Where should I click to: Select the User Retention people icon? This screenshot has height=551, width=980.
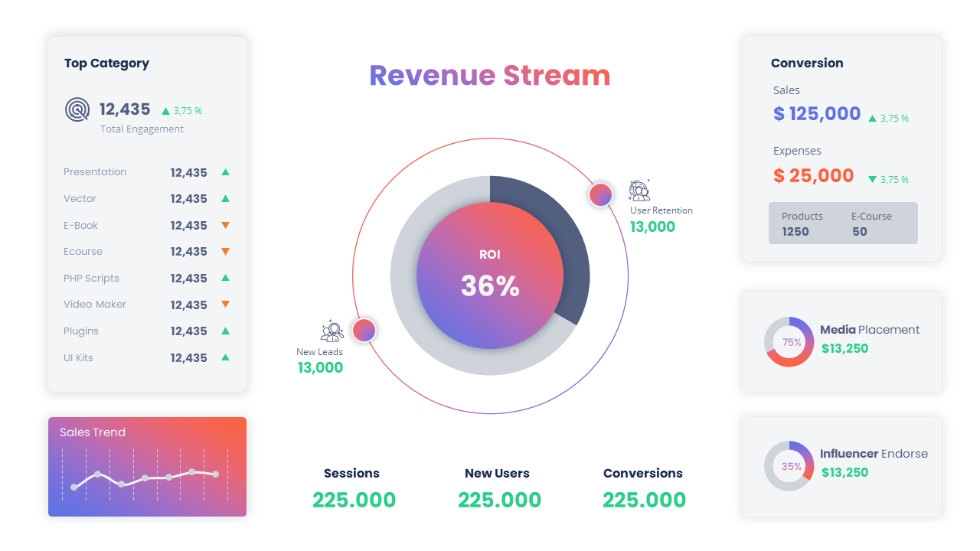tap(639, 191)
